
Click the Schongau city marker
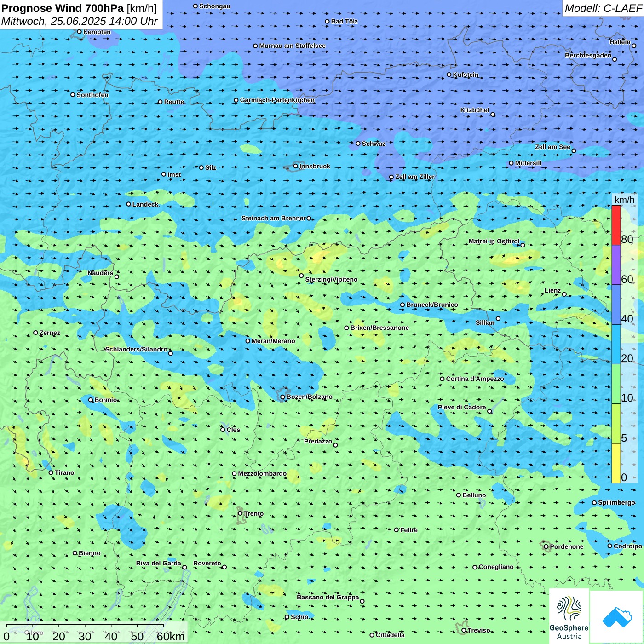coord(195,6)
